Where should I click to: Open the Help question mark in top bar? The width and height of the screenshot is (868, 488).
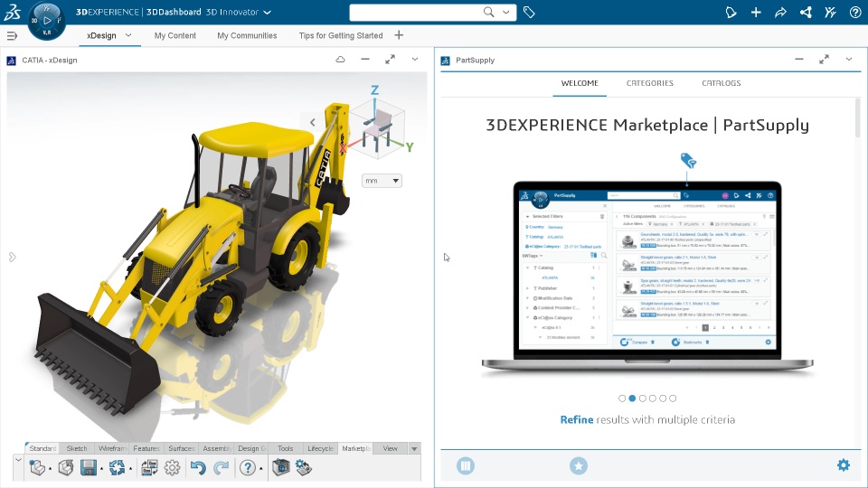[855, 12]
